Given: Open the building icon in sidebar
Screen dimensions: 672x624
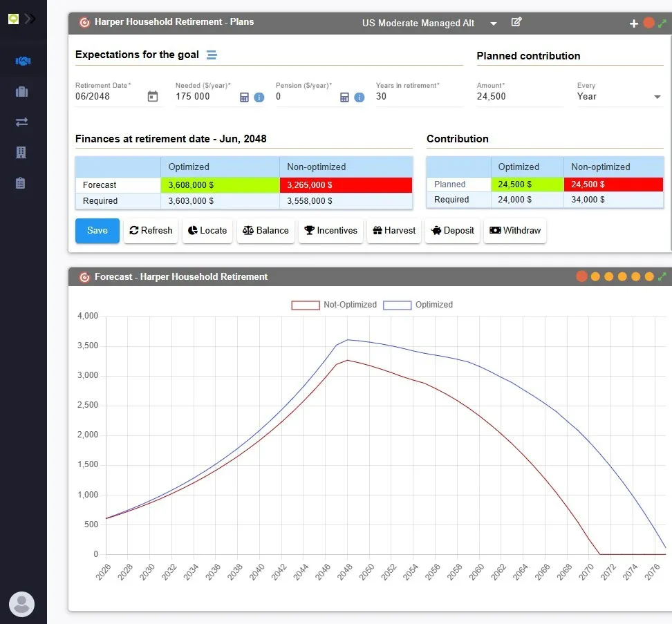Looking at the screenshot, I should pos(21,153).
